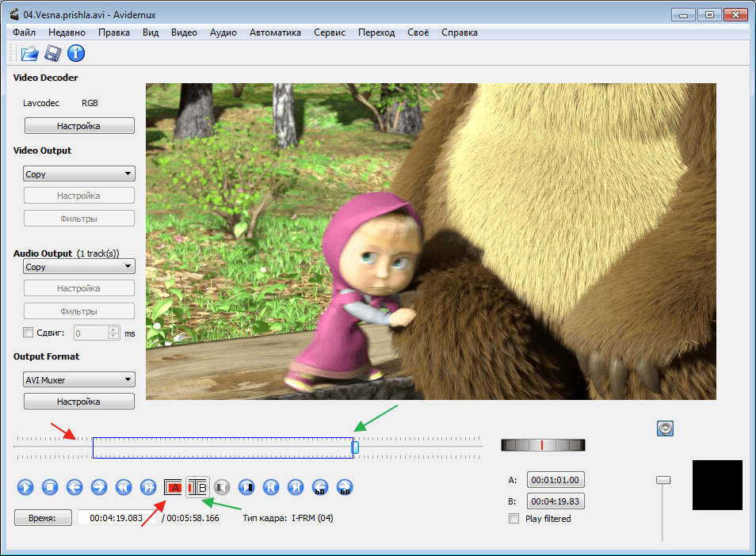
Task: Decrease audio shift with stepper down arrow
Action: coord(113,337)
